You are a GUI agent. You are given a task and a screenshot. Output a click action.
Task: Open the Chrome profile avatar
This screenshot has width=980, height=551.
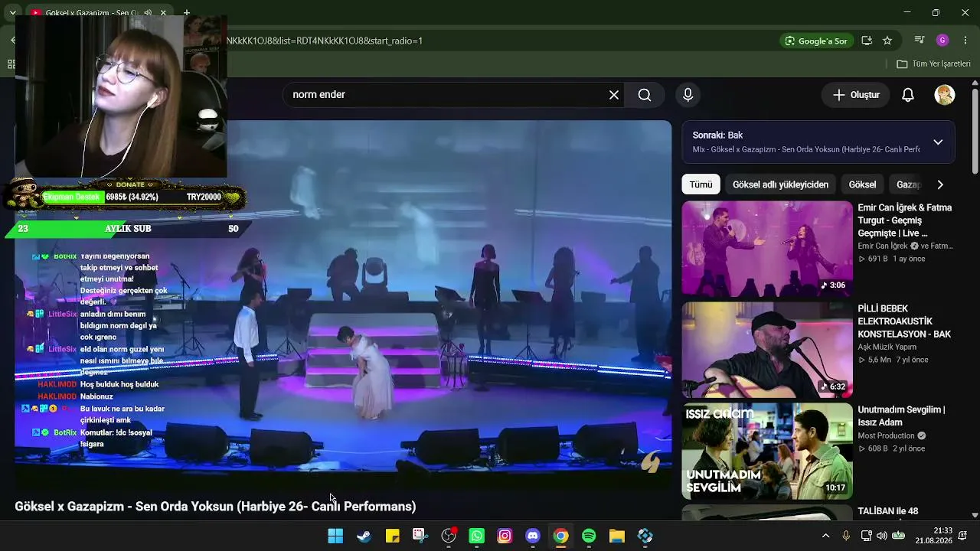click(x=942, y=41)
